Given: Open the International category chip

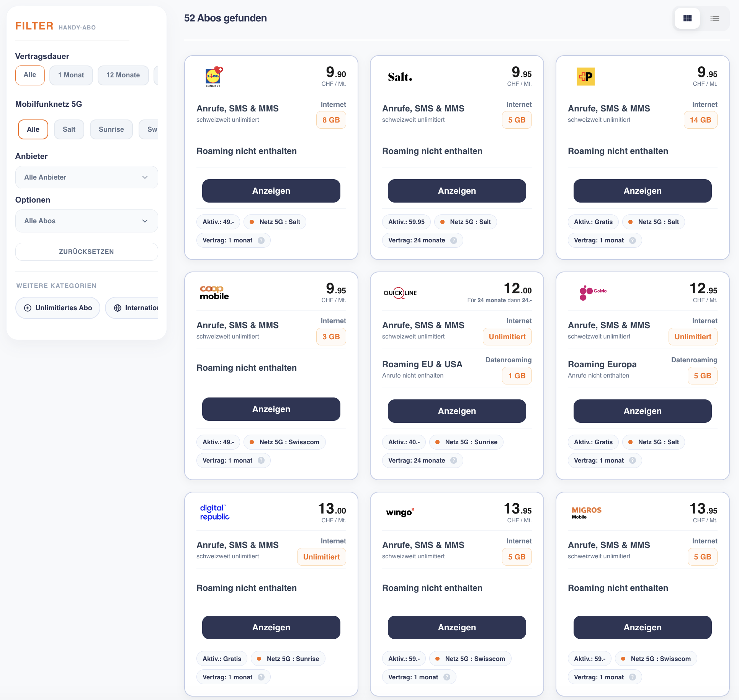Looking at the screenshot, I should 132,308.
